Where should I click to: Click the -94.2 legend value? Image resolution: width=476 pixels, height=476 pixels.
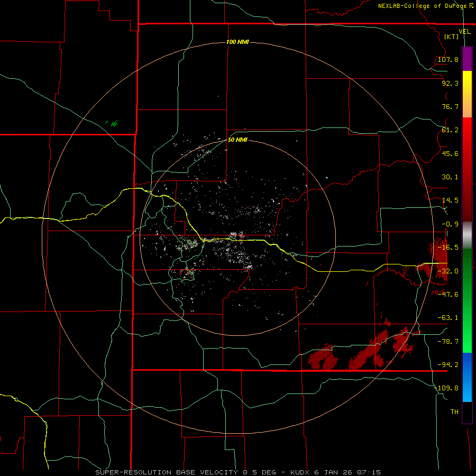point(448,365)
